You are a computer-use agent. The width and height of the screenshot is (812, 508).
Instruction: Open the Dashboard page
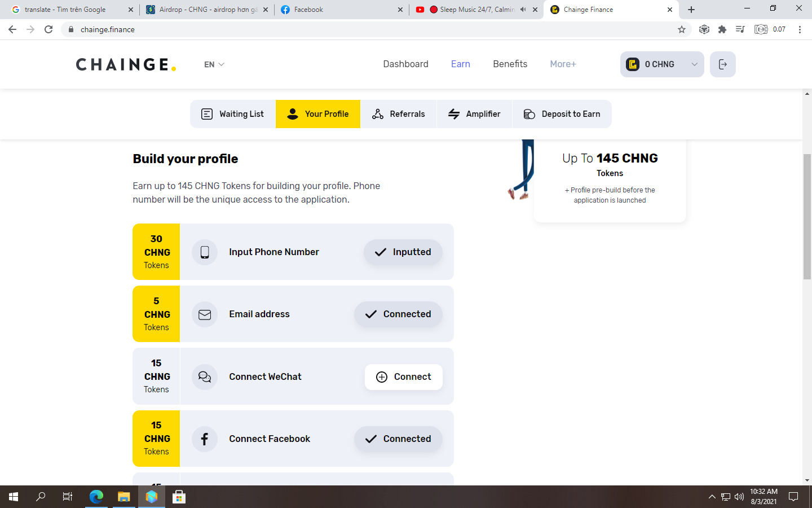coord(405,64)
